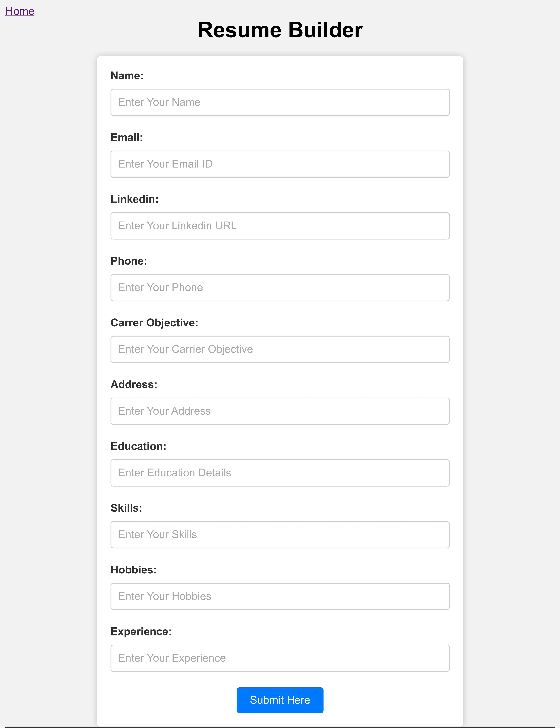Select the Email ID input box
560x728 pixels.
click(280, 164)
